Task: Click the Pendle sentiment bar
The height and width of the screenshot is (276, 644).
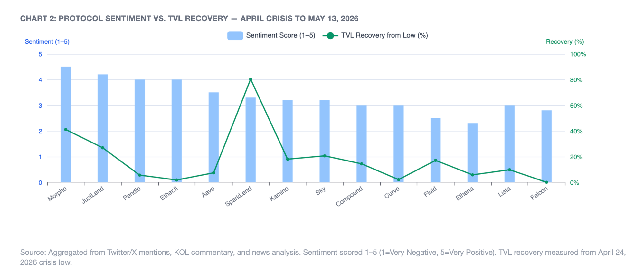Action: (x=140, y=131)
